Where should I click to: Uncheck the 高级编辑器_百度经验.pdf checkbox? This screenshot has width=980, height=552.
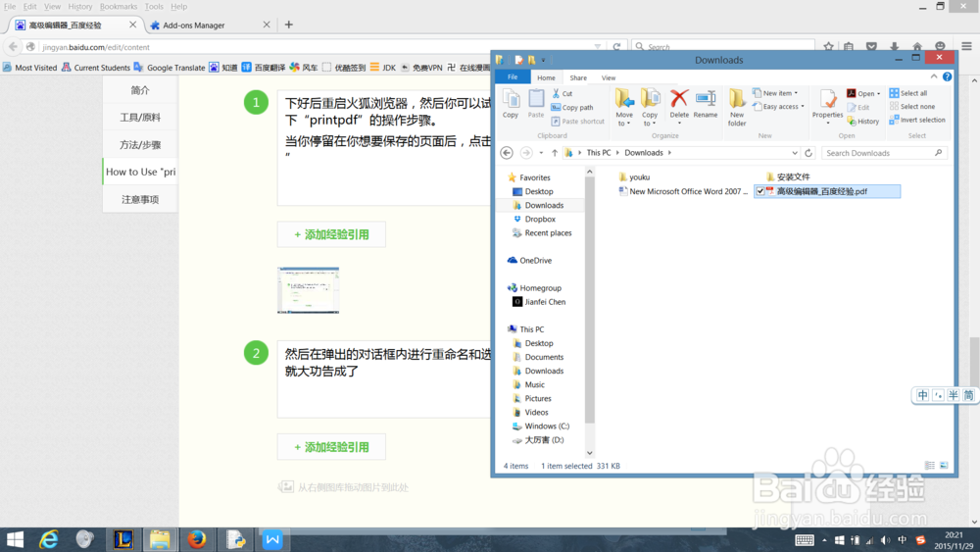[x=760, y=191]
